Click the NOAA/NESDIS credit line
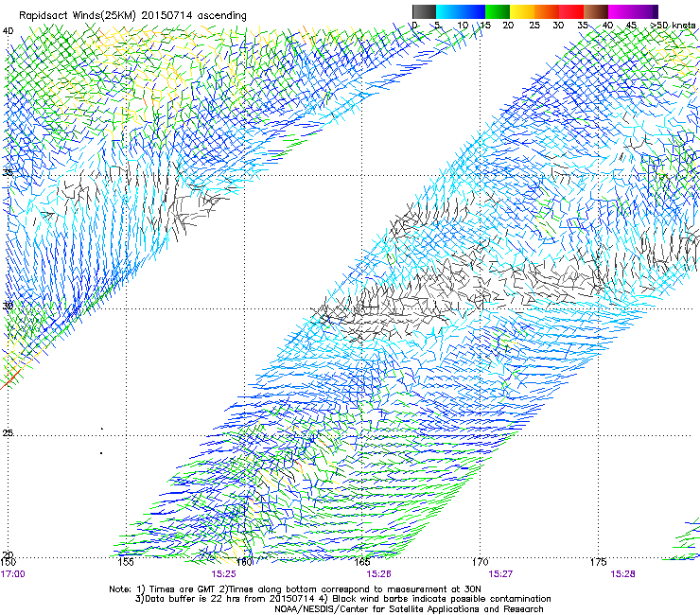 (409, 609)
